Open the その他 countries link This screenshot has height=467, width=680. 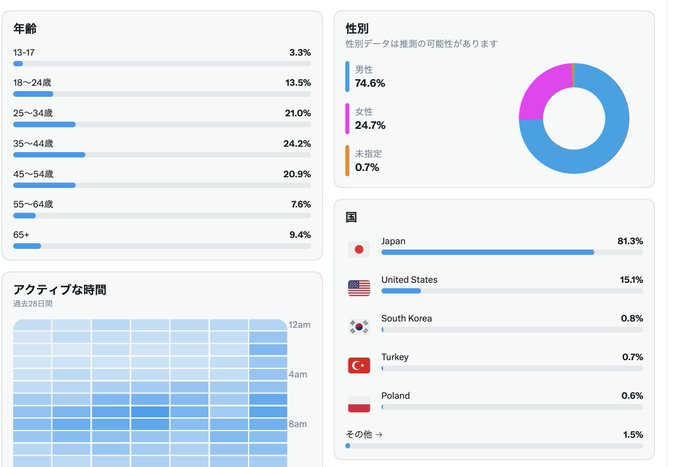point(364,434)
